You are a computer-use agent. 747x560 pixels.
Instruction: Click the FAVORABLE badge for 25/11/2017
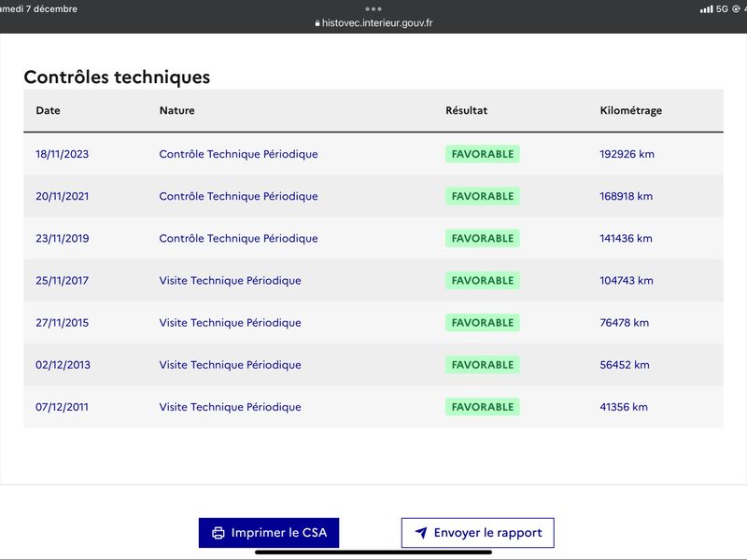(x=483, y=281)
